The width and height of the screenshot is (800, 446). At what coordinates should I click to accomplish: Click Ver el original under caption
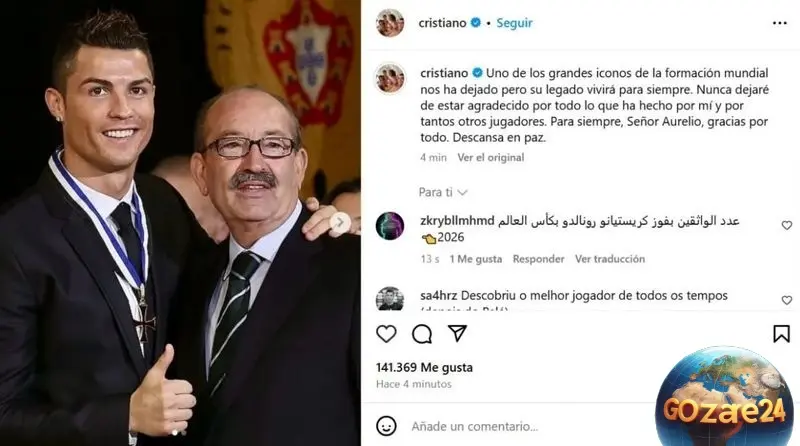click(x=490, y=158)
